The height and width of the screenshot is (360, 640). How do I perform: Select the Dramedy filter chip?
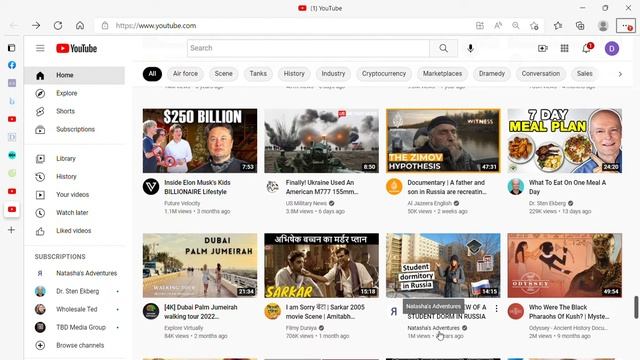click(x=491, y=74)
